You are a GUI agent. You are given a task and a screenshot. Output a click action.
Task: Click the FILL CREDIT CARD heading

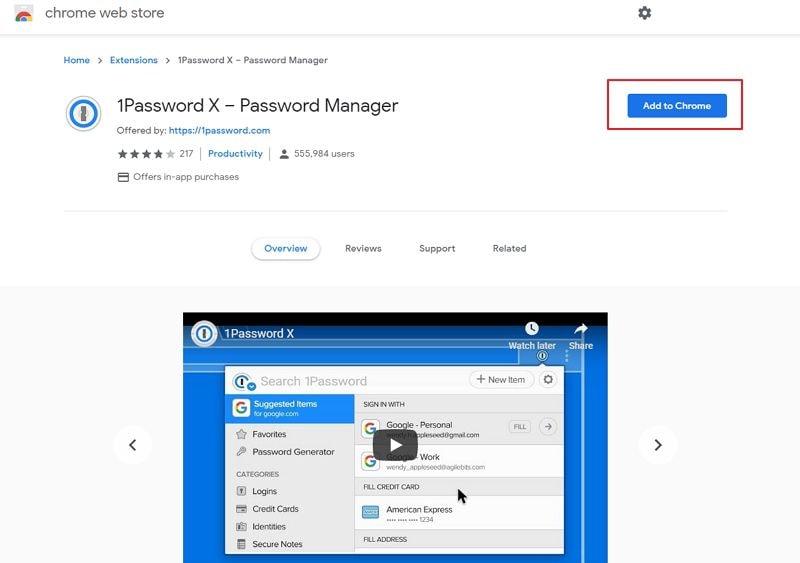[x=391, y=487]
